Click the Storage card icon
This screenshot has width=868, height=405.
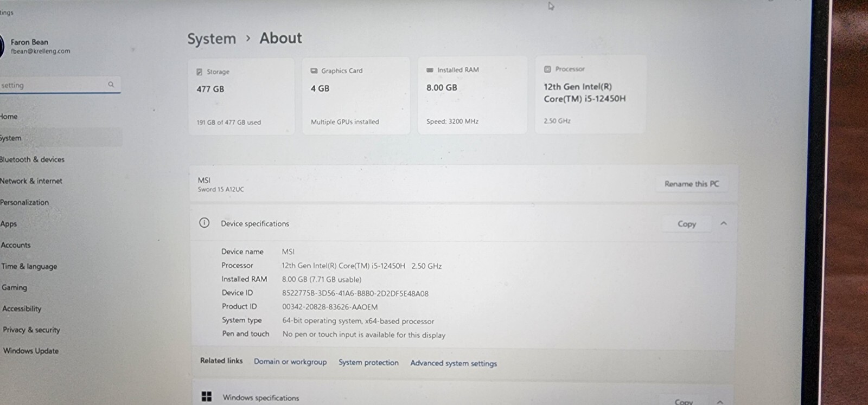[199, 72]
